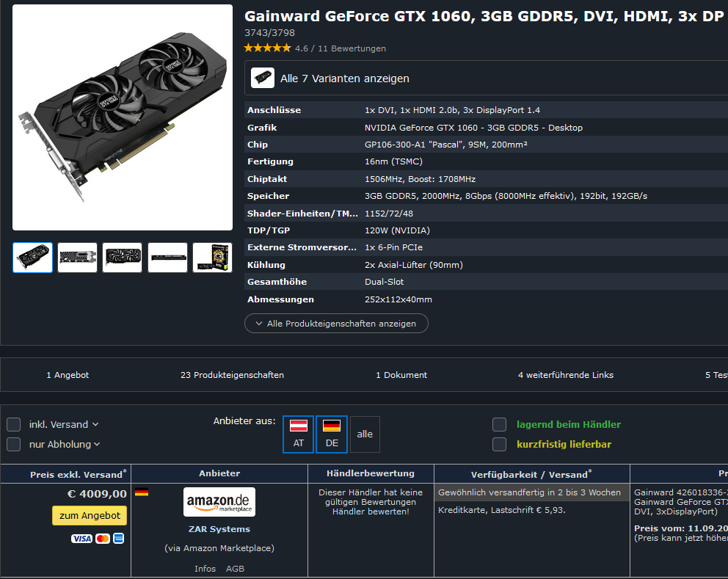The image size is (728, 579).
Task: Click the Verfügbarkeit / Versand column header
Action: click(x=531, y=474)
